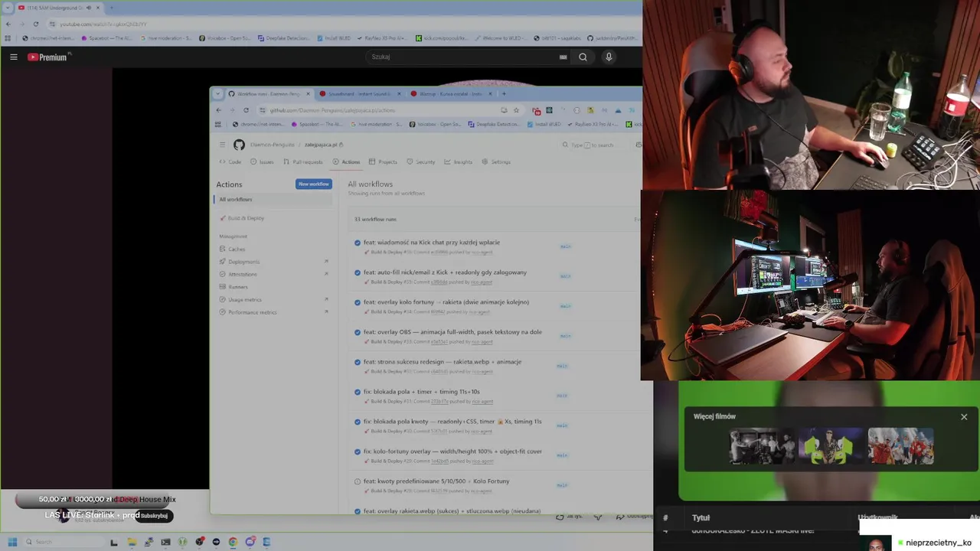Reload the YouTube browser page
This screenshot has height=551, width=980.
(x=35, y=24)
